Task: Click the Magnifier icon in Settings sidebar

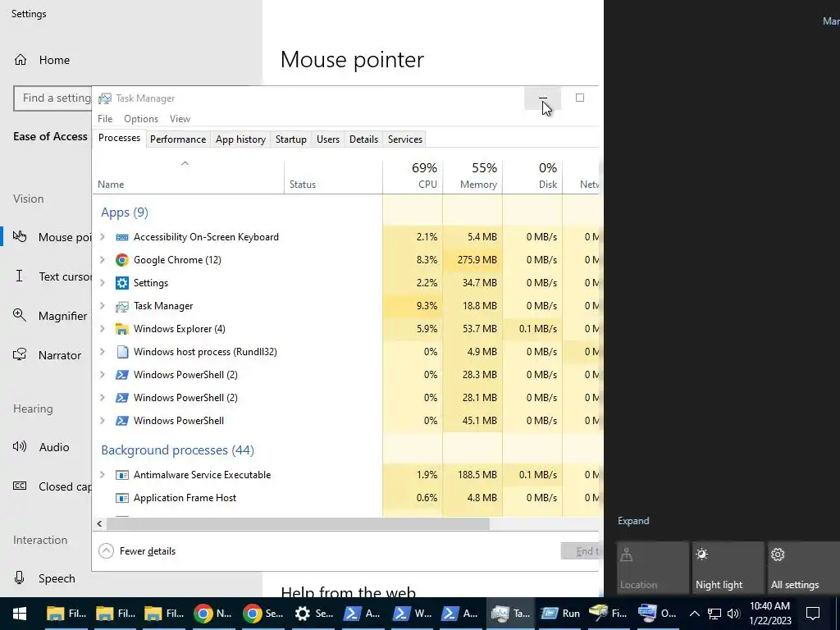Action: coord(20,315)
